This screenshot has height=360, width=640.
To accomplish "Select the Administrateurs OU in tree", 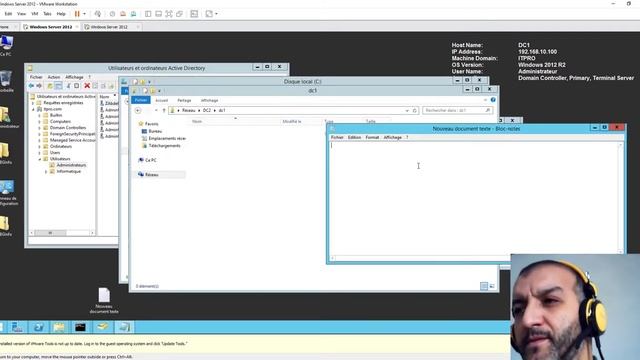I will click(x=71, y=165).
